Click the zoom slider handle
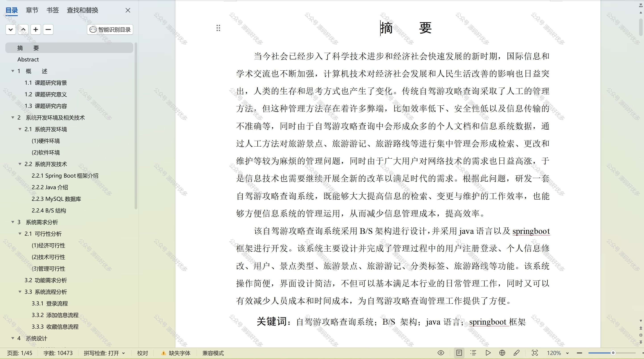Viewport: 644px width, 359px height. point(613,353)
